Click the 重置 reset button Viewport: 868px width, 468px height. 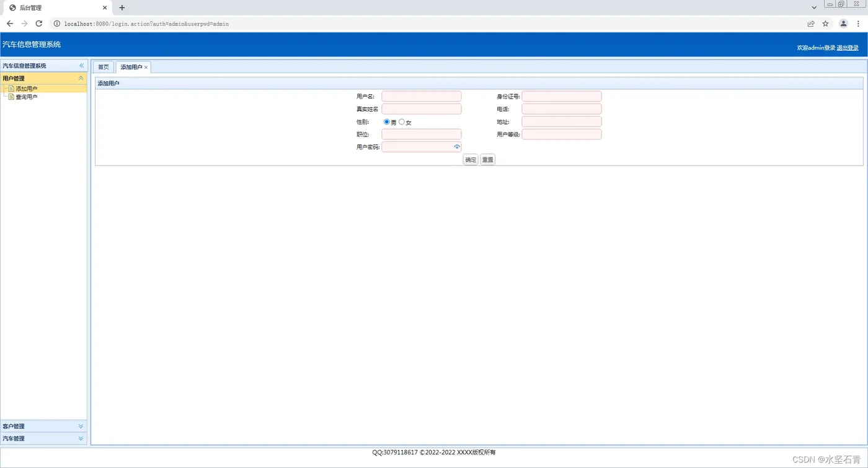(x=488, y=159)
